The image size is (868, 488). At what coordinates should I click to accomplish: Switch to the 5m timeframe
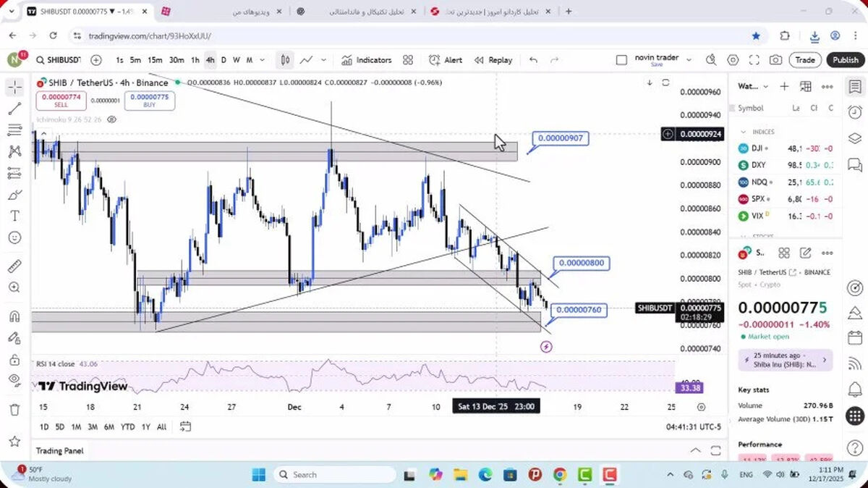(x=135, y=60)
